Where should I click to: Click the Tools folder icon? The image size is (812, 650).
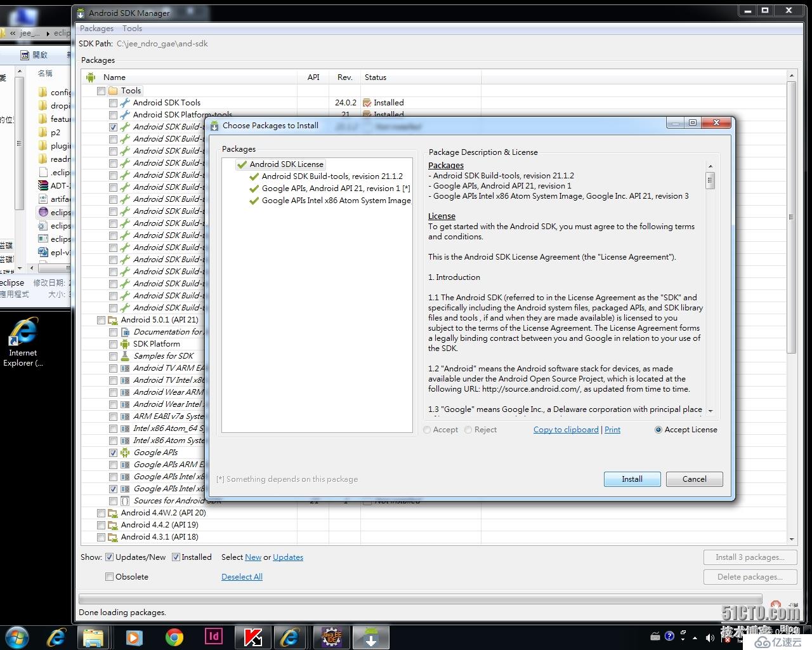coord(113,91)
